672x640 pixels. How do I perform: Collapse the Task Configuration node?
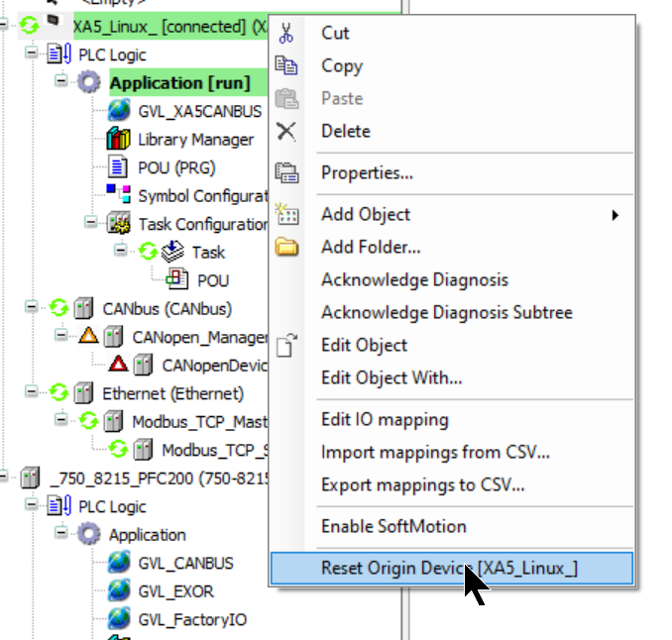(90, 222)
